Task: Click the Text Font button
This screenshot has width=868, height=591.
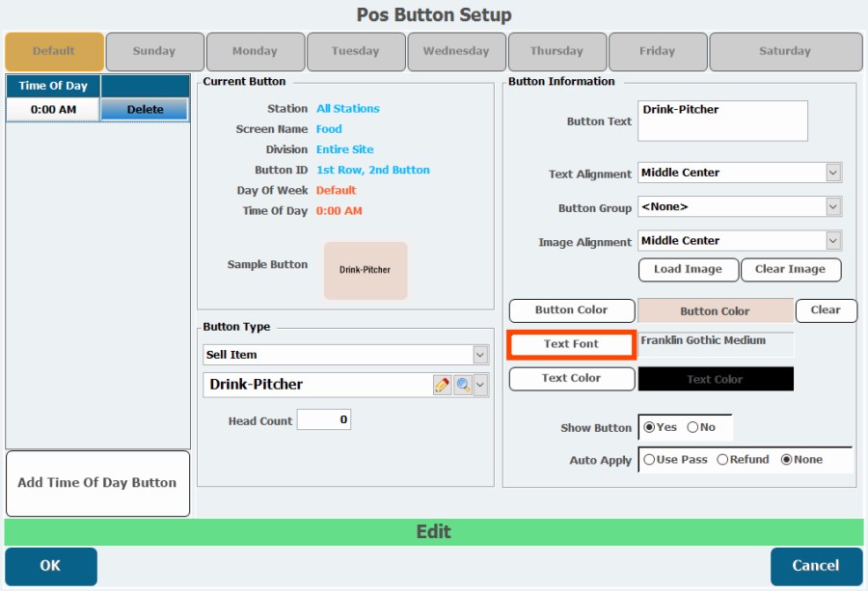Action: [571, 344]
